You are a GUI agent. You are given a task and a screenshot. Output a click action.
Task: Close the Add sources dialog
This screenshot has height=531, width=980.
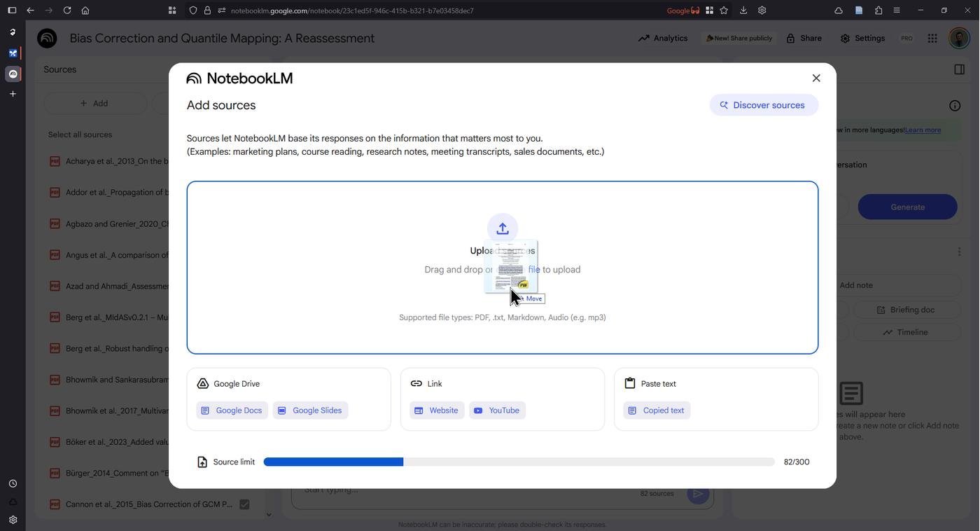(816, 78)
